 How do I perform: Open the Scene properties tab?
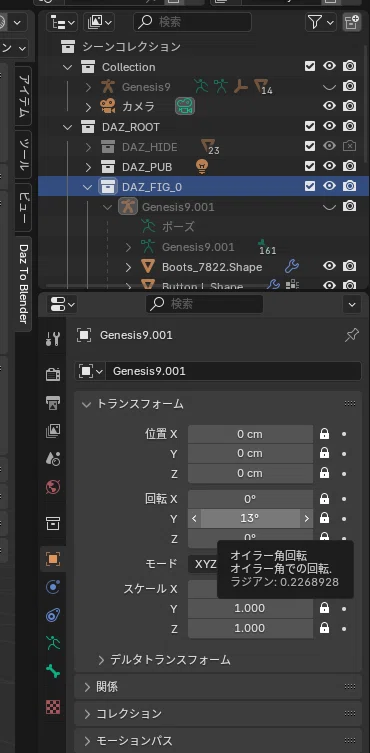[53, 459]
